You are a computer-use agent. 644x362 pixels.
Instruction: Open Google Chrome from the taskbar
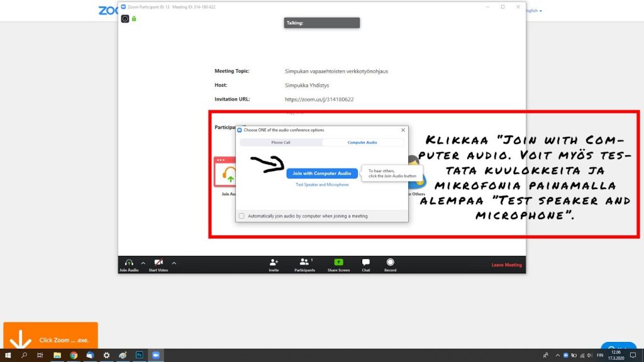point(74,356)
